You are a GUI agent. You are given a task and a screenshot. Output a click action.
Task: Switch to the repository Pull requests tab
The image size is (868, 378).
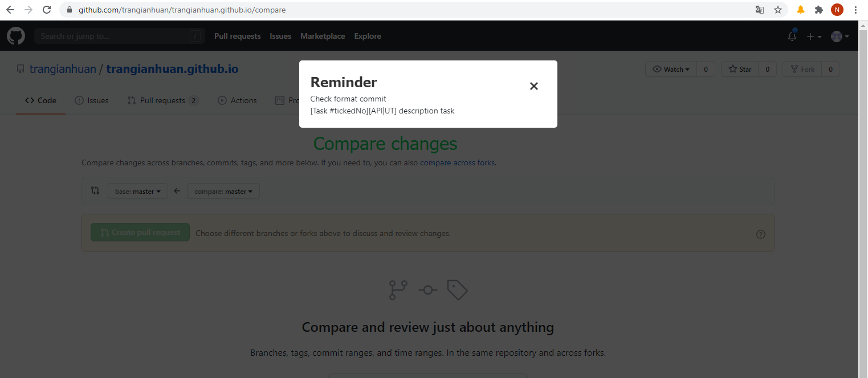(163, 100)
